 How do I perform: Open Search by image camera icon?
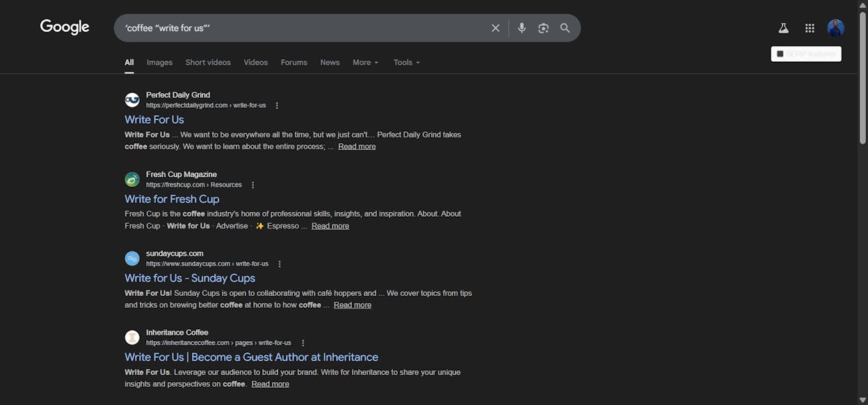[x=543, y=28]
